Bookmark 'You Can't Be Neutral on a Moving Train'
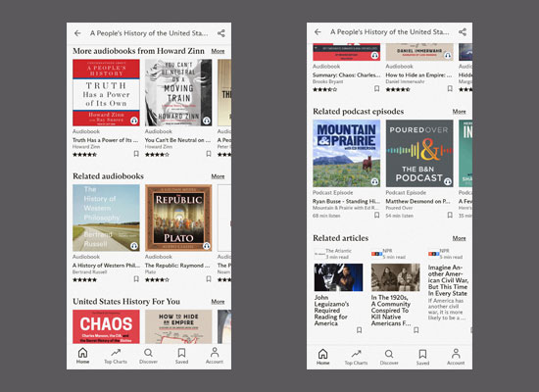Viewport: 539px width, 392px height. coord(209,154)
